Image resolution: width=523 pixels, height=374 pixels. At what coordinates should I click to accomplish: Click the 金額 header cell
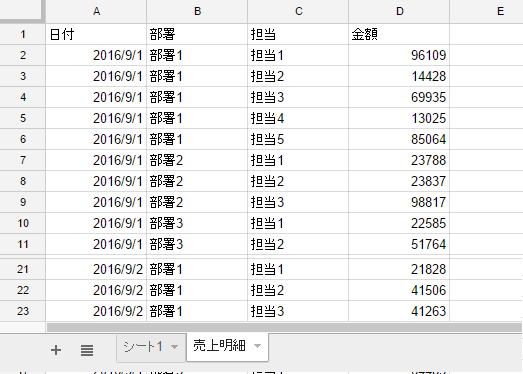(x=399, y=34)
